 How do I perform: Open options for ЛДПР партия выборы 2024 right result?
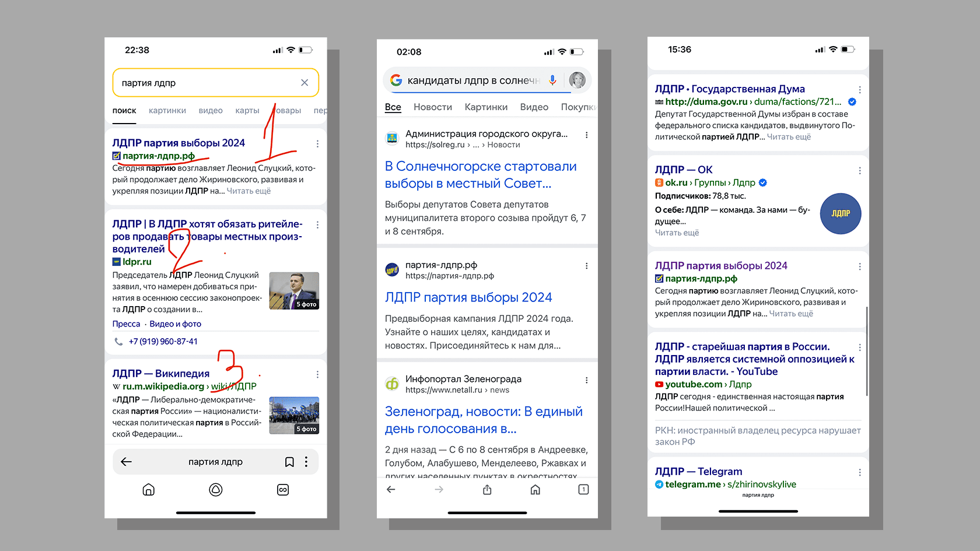(860, 266)
